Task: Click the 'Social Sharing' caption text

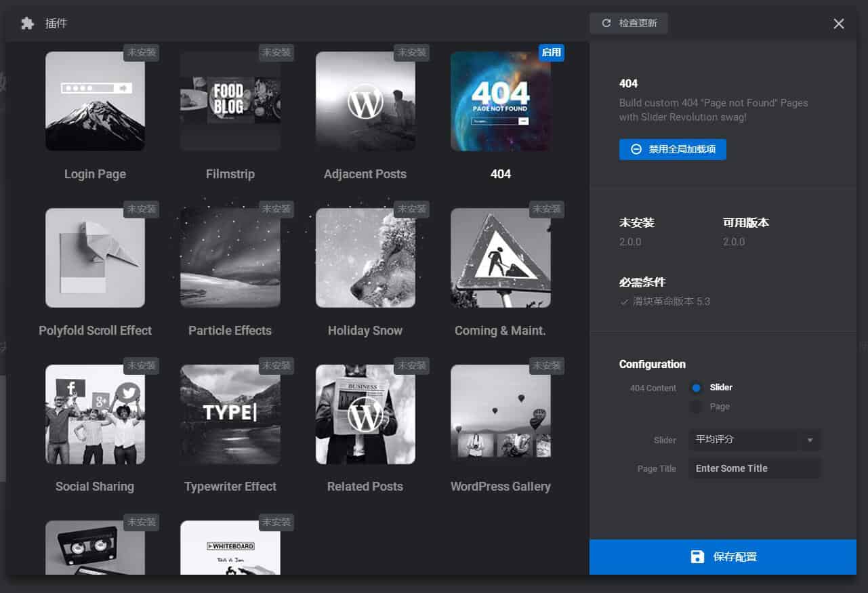Action: point(95,487)
